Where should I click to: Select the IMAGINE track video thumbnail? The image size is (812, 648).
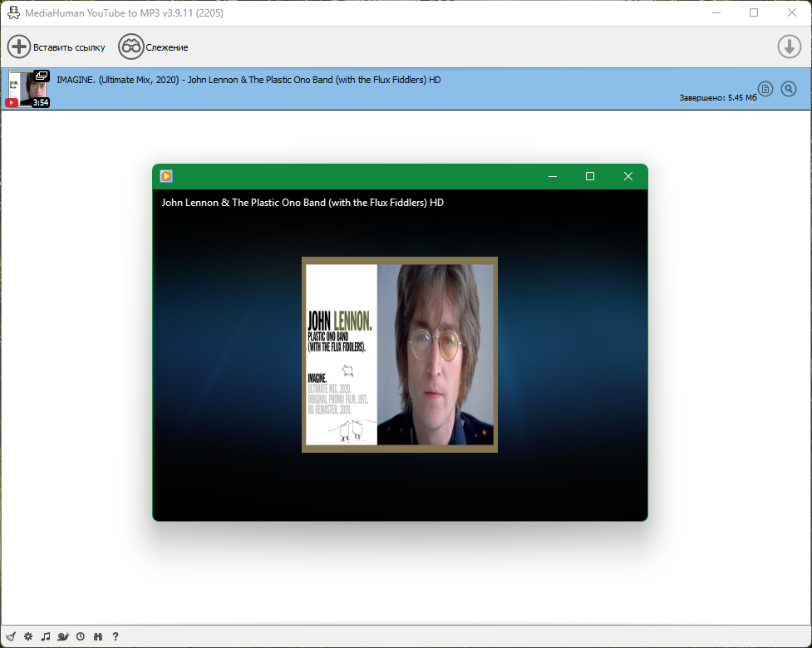28,89
